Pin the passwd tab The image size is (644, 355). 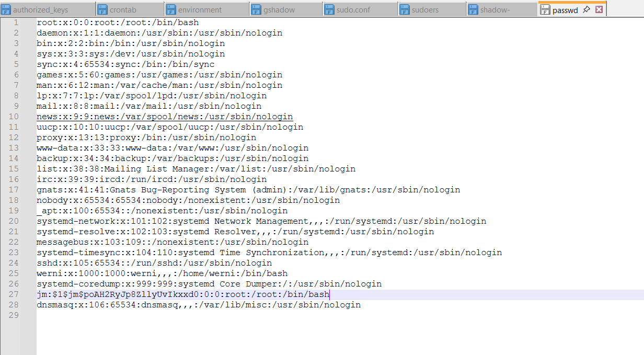pos(586,9)
